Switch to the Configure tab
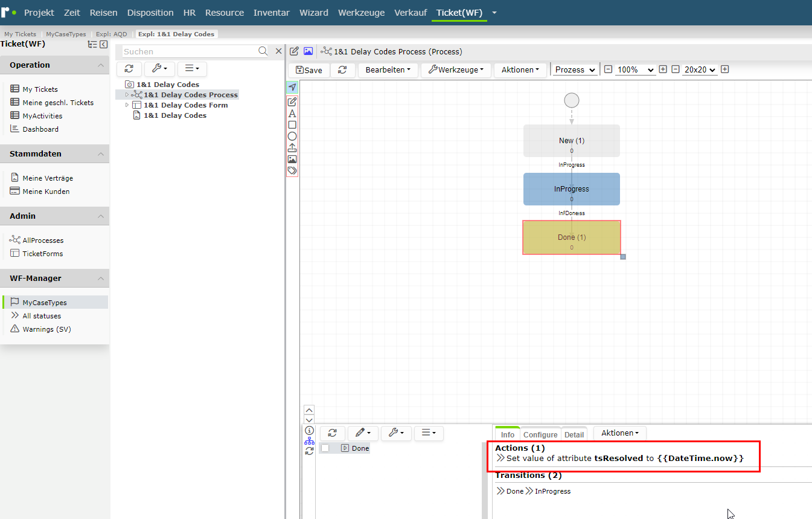This screenshot has width=812, height=519. [x=540, y=434]
